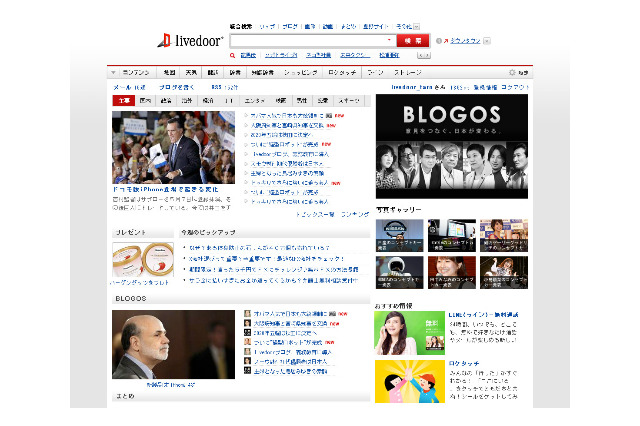Switch to the IT news tab

(229, 100)
